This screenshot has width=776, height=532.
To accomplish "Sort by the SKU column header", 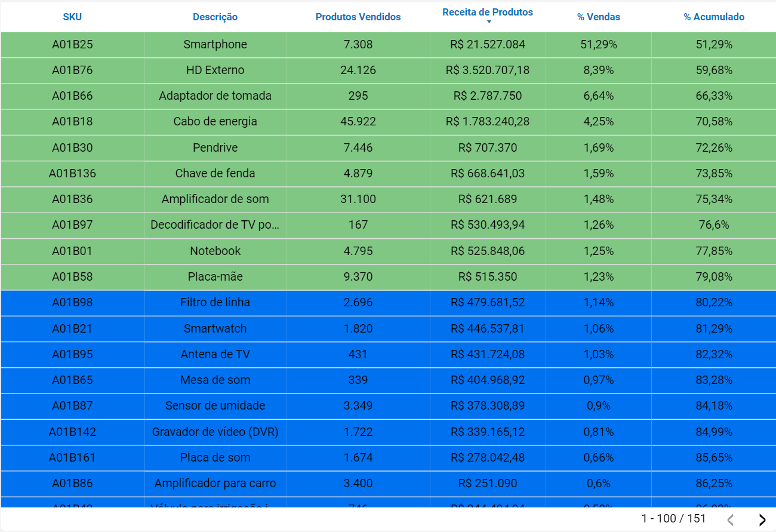I will [72, 17].
